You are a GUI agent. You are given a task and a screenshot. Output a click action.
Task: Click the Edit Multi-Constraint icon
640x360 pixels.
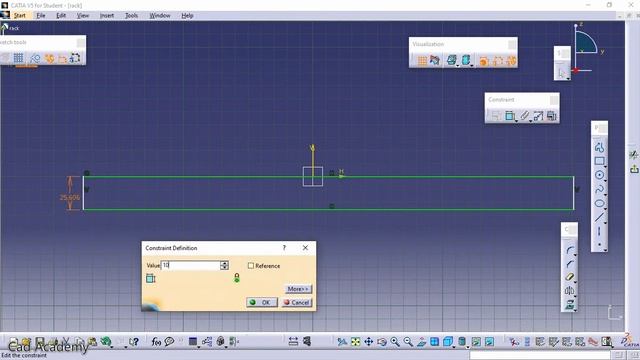click(552, 116)
